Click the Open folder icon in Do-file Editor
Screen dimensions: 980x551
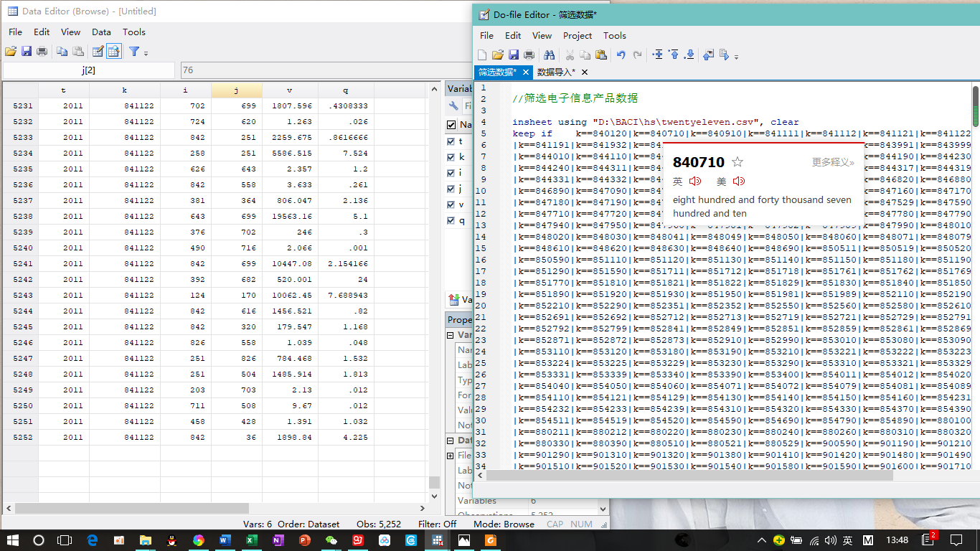point(498,55)
